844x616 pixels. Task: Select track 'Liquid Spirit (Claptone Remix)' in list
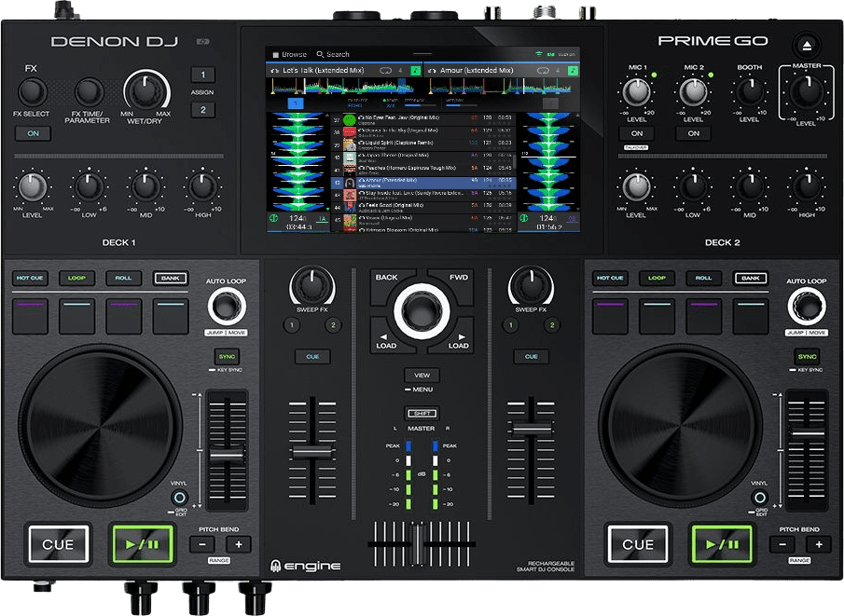423,144
